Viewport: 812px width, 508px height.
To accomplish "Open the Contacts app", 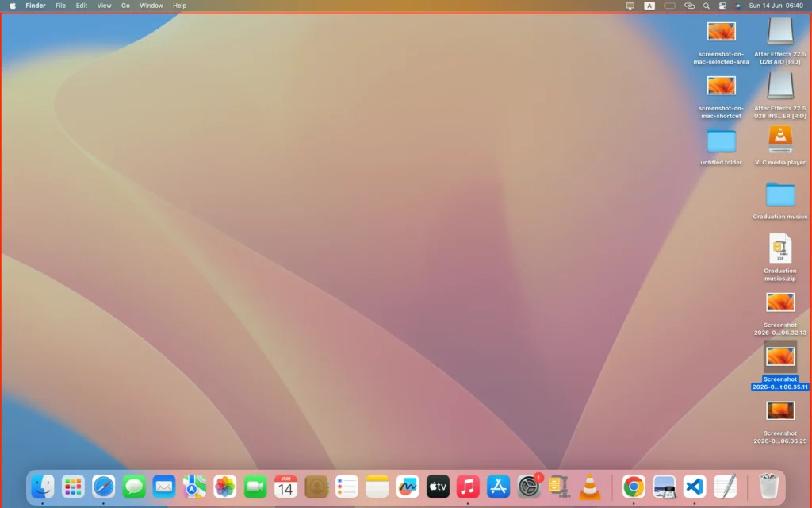I will click(x=316, y=487).
